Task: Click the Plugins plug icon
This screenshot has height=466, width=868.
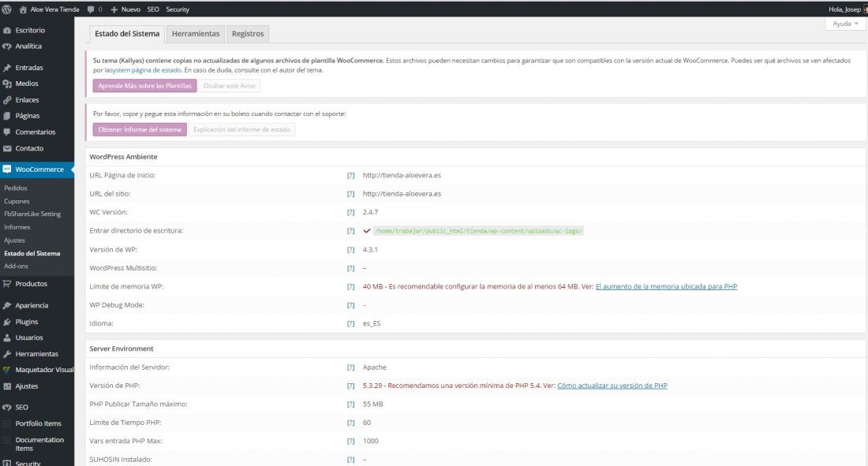Action: point(7,322)
